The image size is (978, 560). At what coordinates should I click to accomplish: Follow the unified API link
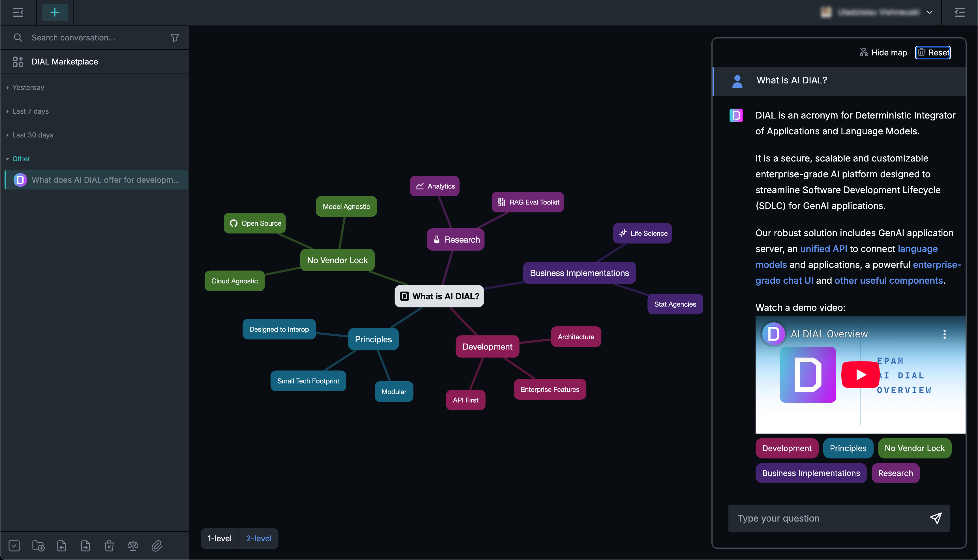pyautogui.click(x=823, y=249)
